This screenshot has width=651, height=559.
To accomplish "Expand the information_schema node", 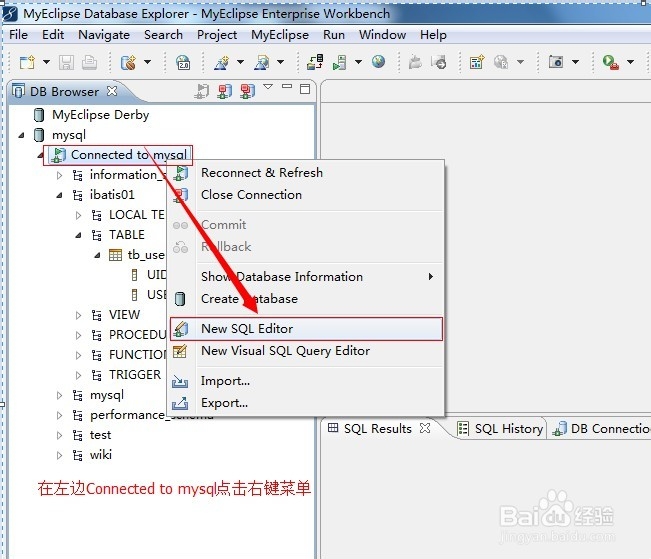I will coord(60,175).
